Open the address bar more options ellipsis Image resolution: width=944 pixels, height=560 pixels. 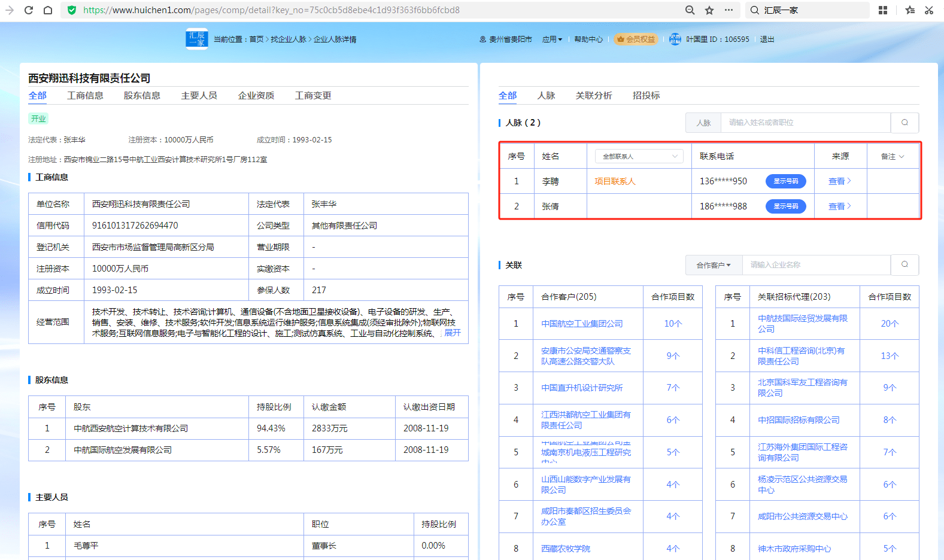coord(729,10)
